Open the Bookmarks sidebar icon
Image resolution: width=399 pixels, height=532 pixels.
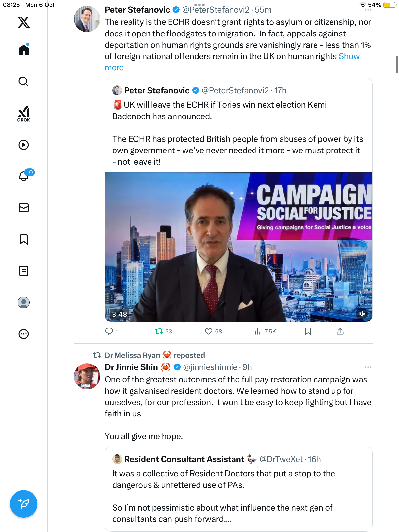pos(24,239)
